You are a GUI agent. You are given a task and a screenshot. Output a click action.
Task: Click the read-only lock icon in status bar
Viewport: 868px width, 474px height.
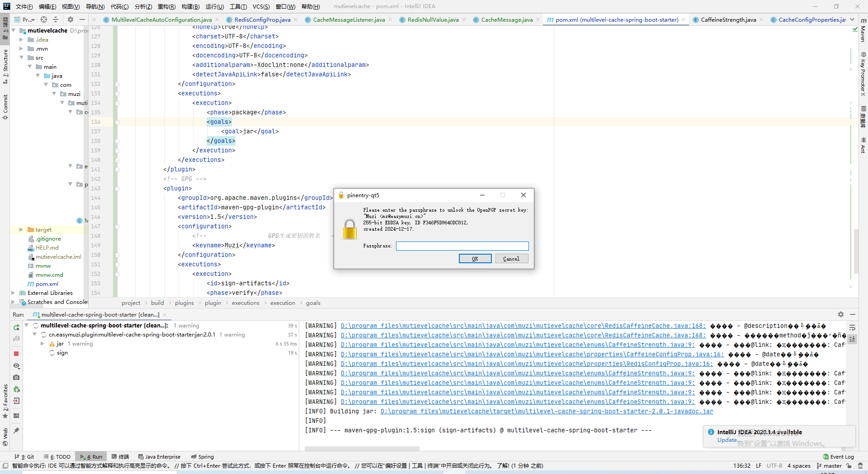(849, 466)
